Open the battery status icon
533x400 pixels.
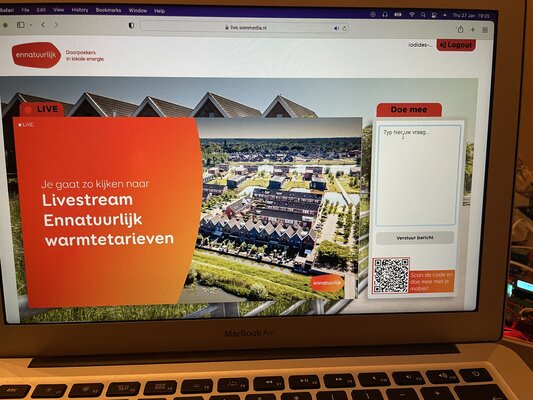pos(398,15)
